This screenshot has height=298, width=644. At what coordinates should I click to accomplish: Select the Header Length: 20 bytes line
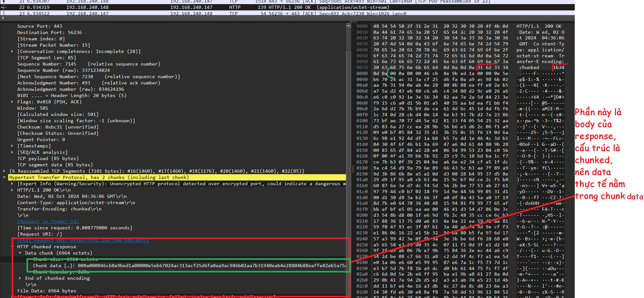[x=72, y=95]
